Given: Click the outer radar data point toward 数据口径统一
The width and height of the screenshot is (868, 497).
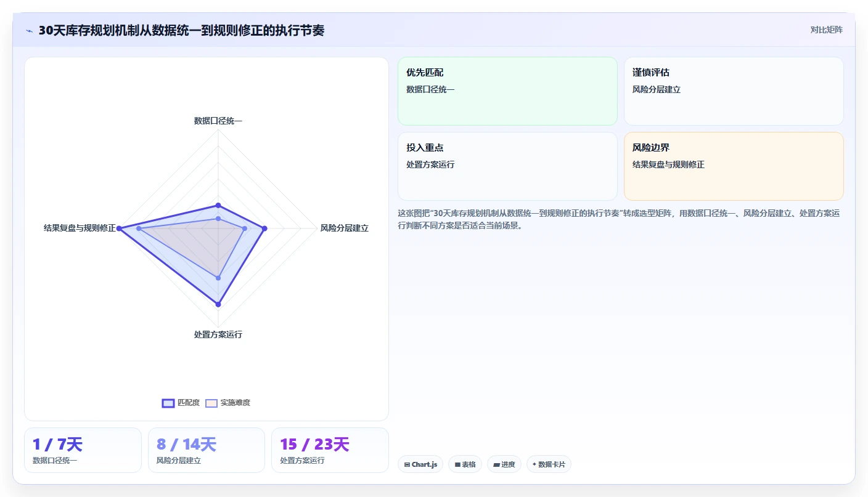Looking at the screenshot, I should click(x=218, y=205).
